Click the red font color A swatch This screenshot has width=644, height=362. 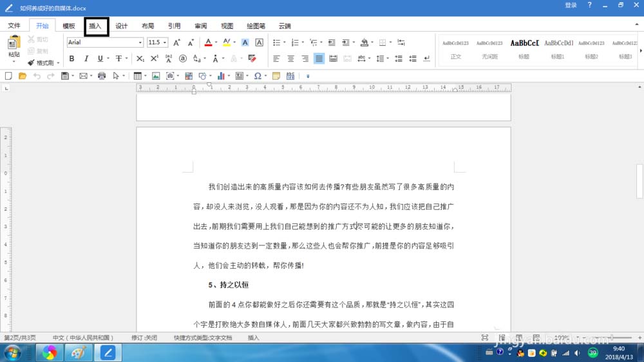[207, 43]
